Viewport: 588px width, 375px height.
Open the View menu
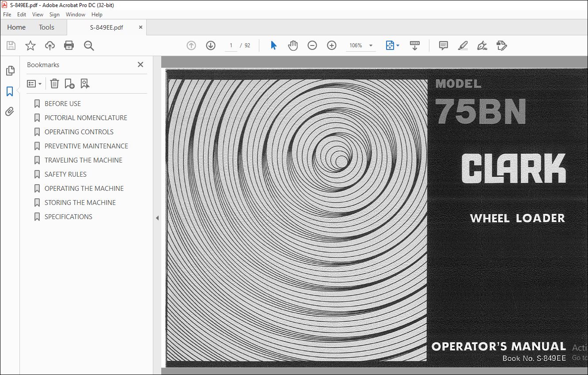(x=38, y=15)
